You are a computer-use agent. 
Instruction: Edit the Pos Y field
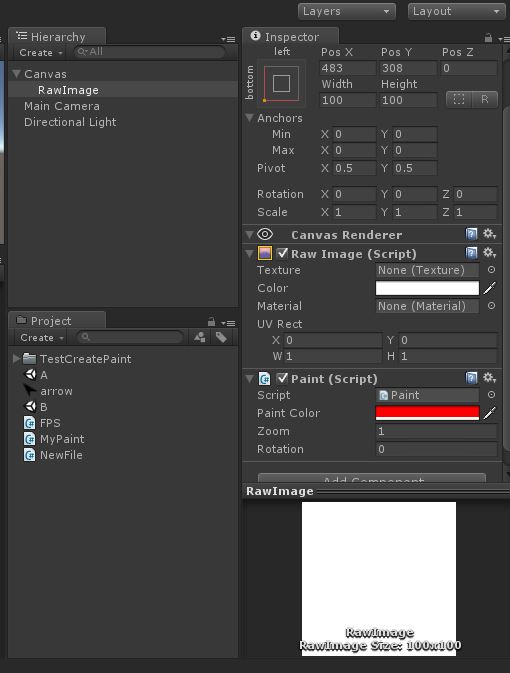[408, 68]
